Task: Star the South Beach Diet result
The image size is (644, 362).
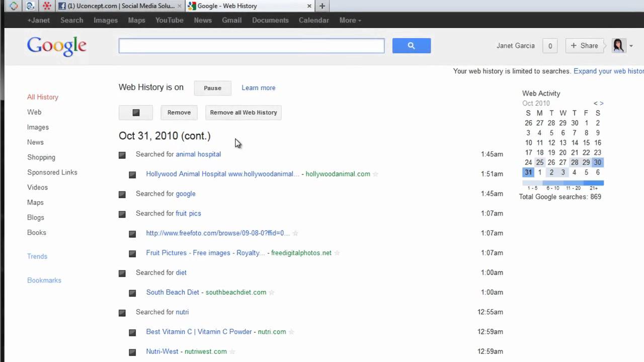Action: pyautogui.click(x=272, y=293)
